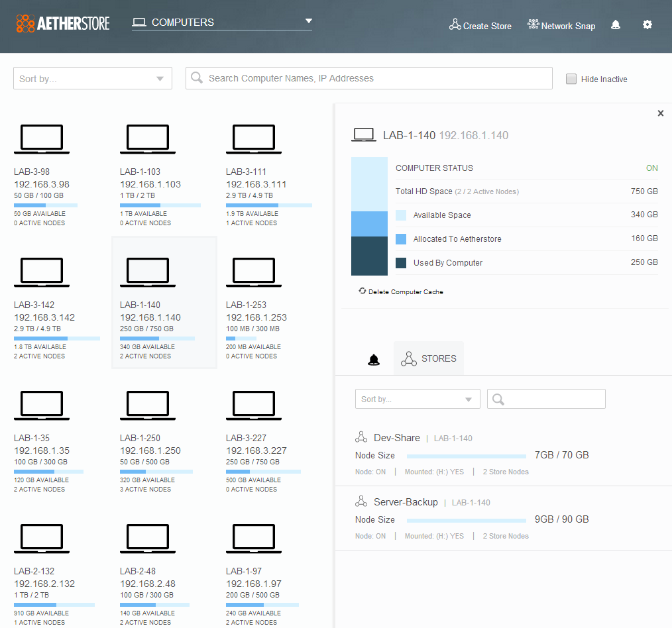
Task: Expand the stores Sort by dropdown
Action: pyautogui.click(x=418, y=399)
